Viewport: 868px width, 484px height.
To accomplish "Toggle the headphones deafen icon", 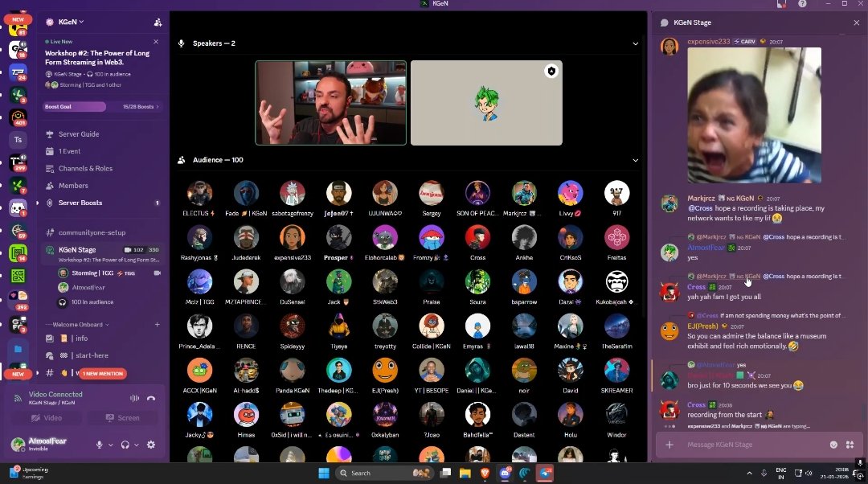I will click(125, 445).
